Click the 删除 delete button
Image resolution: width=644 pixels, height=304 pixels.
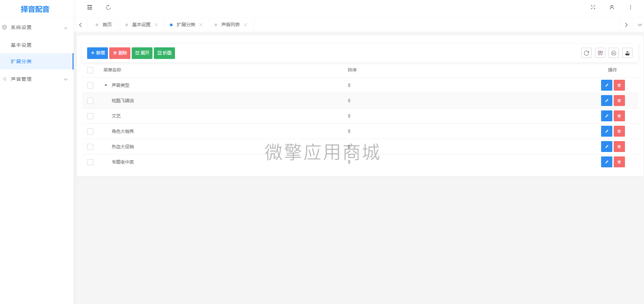point(120,53)
